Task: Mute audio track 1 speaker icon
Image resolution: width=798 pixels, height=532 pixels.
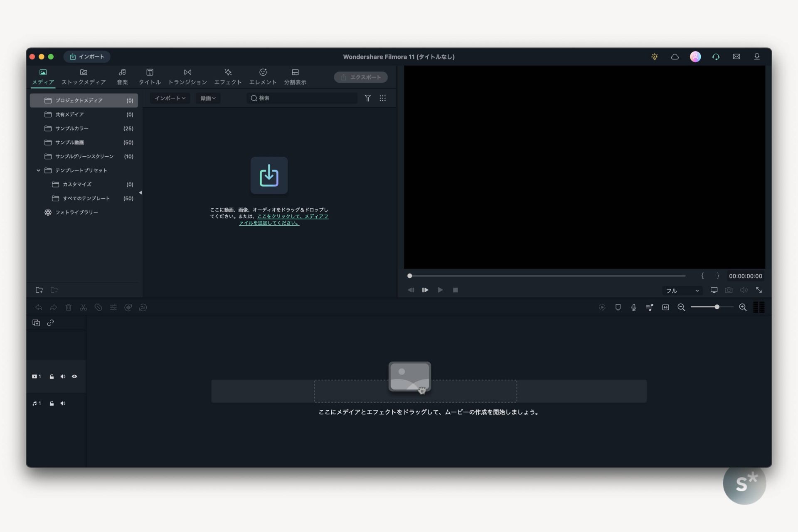Action: point(63,403)
